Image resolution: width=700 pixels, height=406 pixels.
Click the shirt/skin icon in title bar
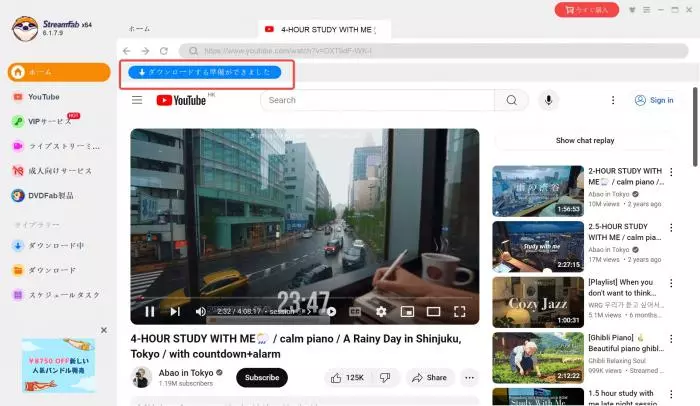(632, 9)
